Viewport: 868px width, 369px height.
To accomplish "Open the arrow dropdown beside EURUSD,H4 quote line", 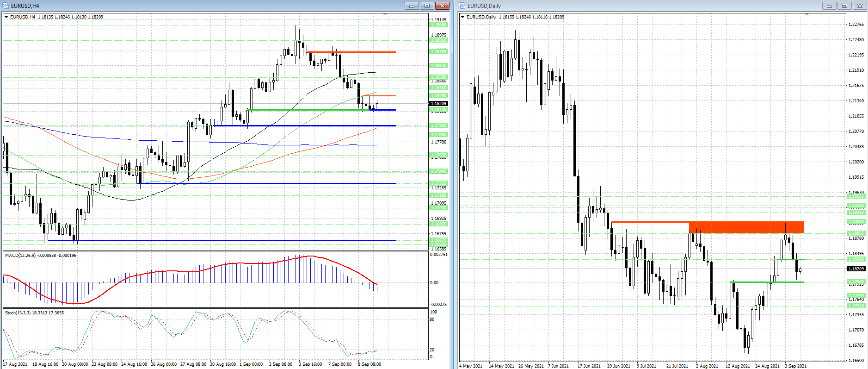I will pos(6,17).
